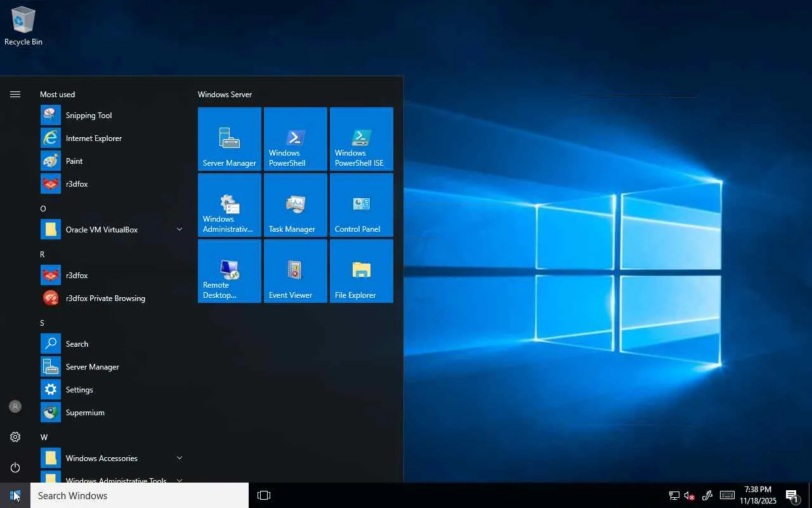Screen dimensions: 812x508
Task: Open Task View on the taskbar
Action: coord(264,495)
